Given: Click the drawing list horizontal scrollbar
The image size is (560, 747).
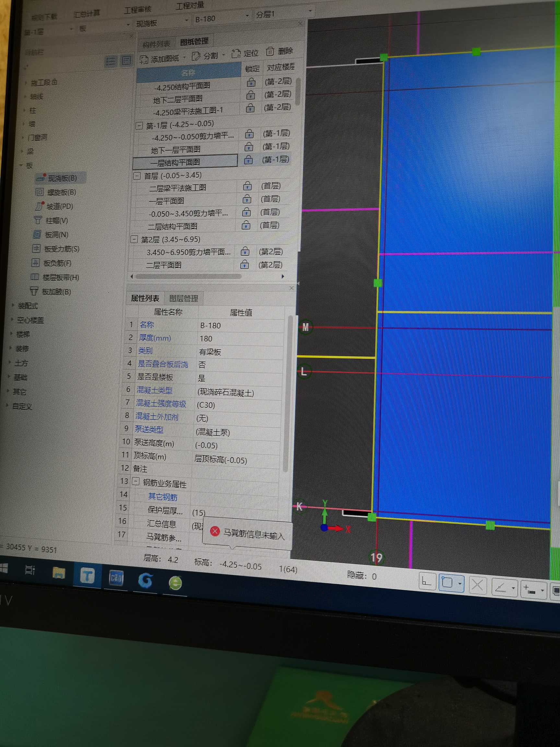Looking at the screenshot, I should 188,276.
